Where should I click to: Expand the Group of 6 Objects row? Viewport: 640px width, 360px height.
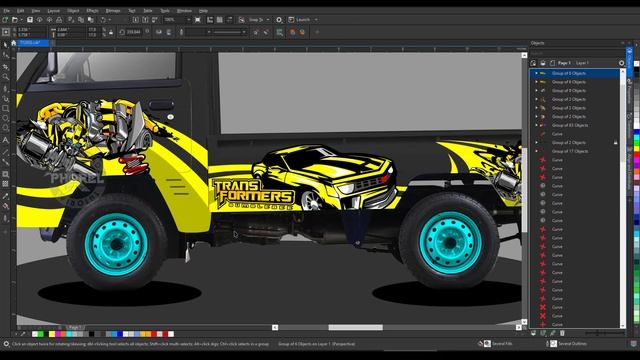[x=536, y=82]
